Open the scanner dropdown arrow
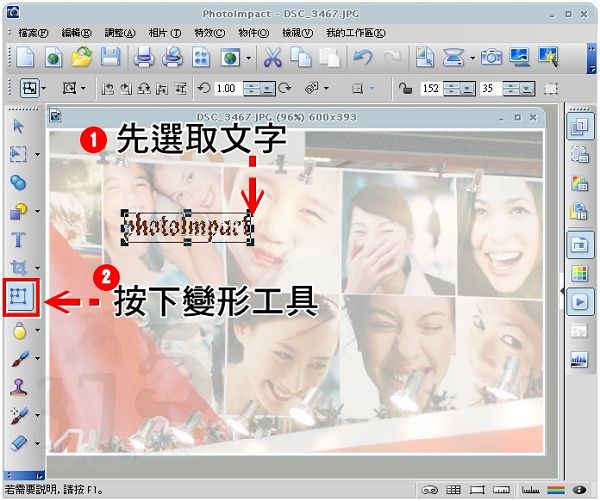The height and width of the screenshot is (501, 600). (473, 58)
